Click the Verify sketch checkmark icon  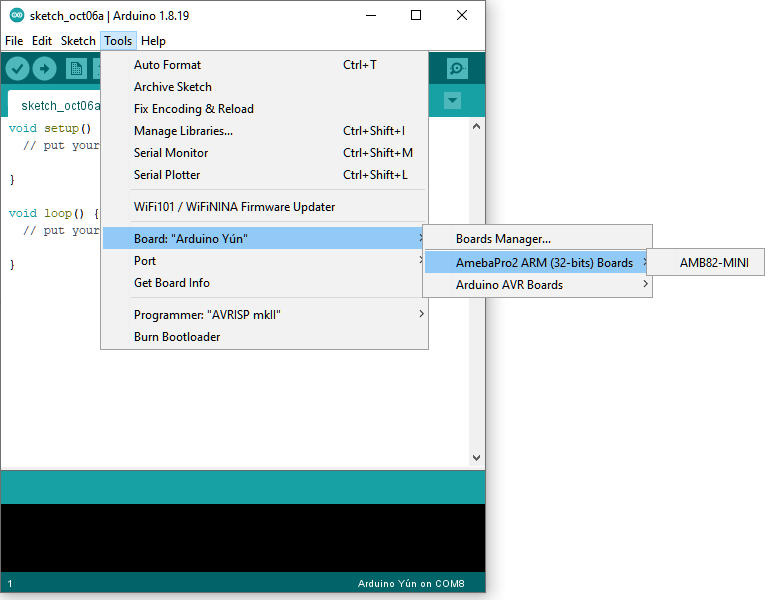coord(18,68)
